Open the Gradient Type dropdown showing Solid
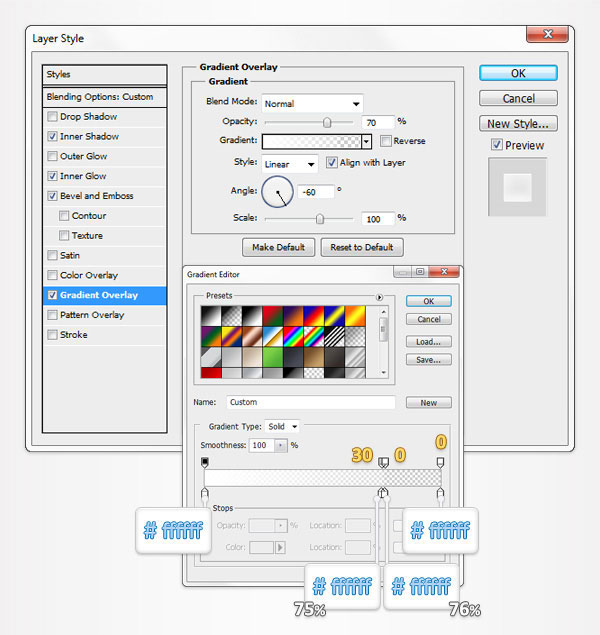600x635 pixels. (282, 426)
